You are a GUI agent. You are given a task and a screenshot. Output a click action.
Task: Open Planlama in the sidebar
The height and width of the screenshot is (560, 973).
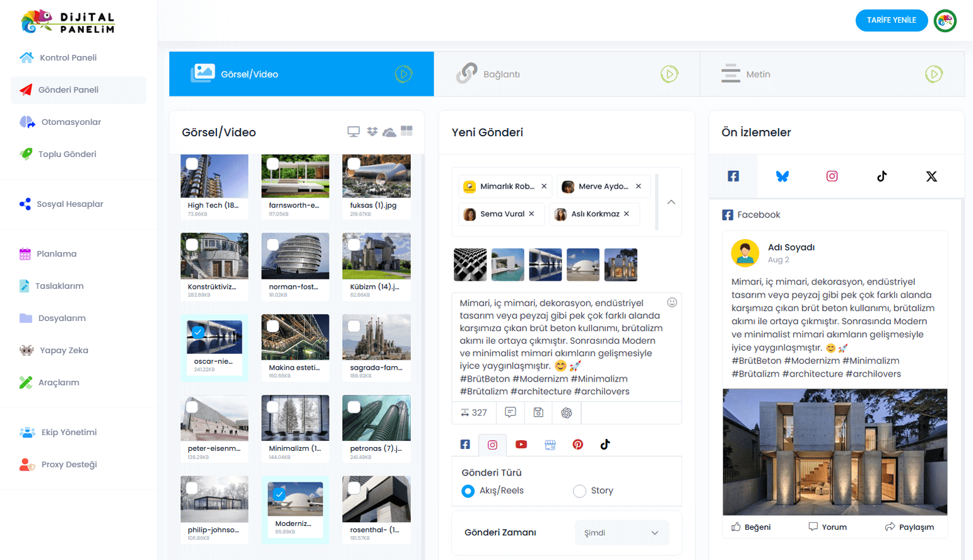pyautogui.click(x=56, y=254)
